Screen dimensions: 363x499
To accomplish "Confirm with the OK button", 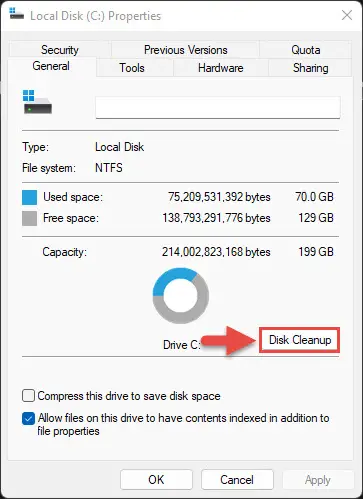I will point(156,480).
